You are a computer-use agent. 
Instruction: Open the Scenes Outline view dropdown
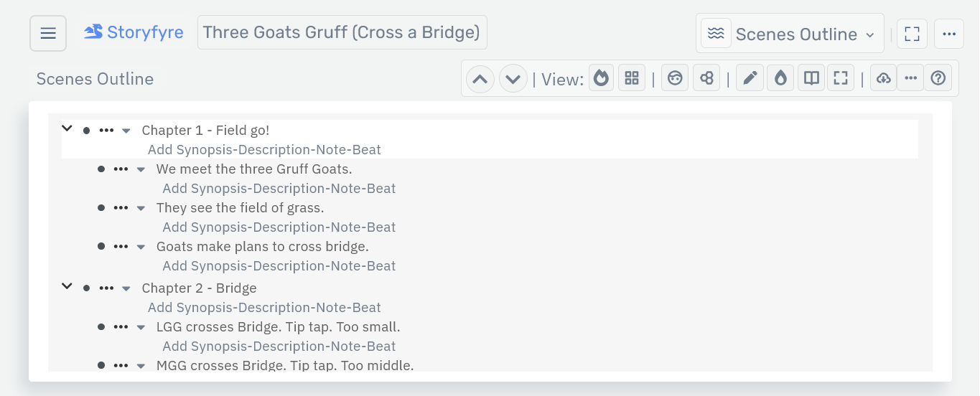tap(790, 34)
